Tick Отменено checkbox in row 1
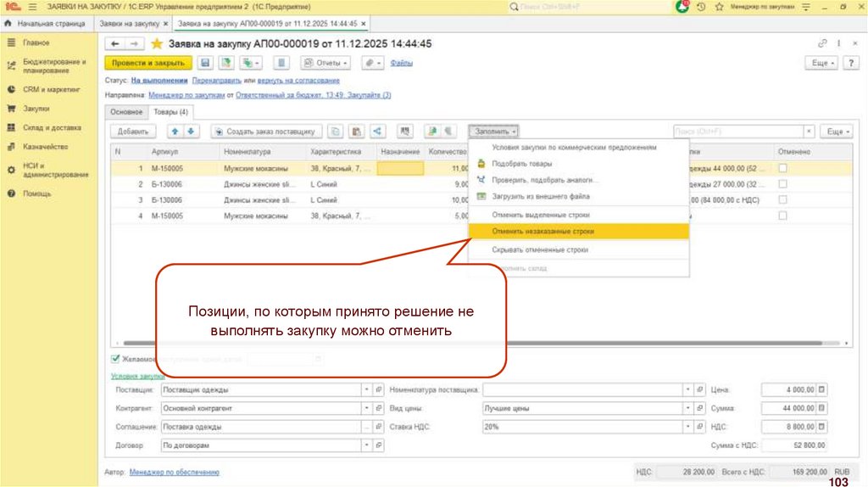Viewport: 868px width, 487px height. point(782,168)
